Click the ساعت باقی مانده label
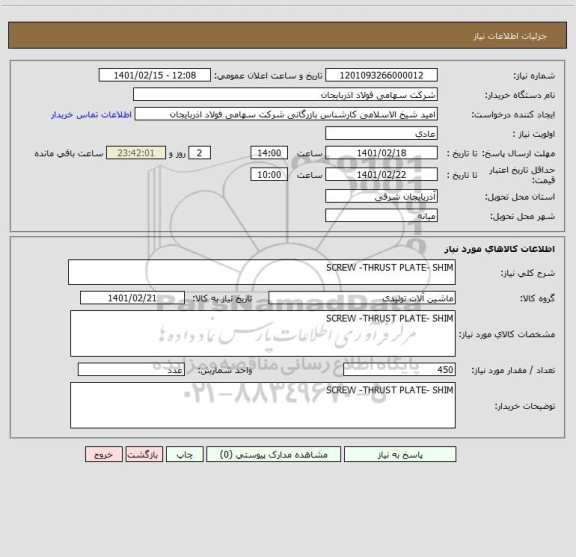576x557 pixels. coord(69,153)
